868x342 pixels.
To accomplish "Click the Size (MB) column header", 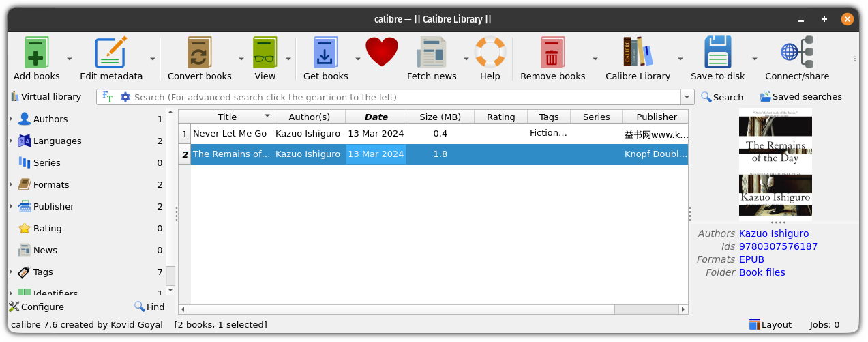I will pyautogui.click(x=440, y=117).
